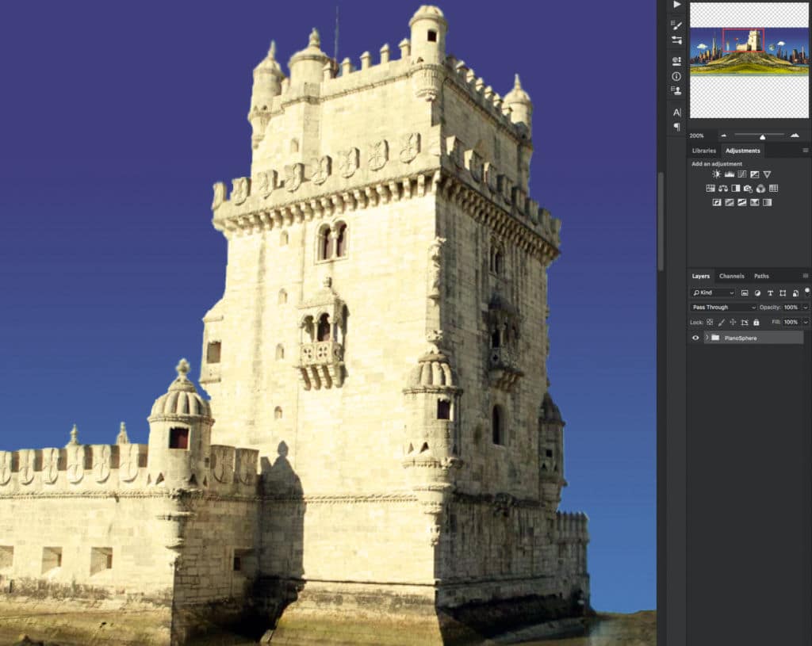
Task: Toggle layer filtering on or off
Action: pos(806,292)
